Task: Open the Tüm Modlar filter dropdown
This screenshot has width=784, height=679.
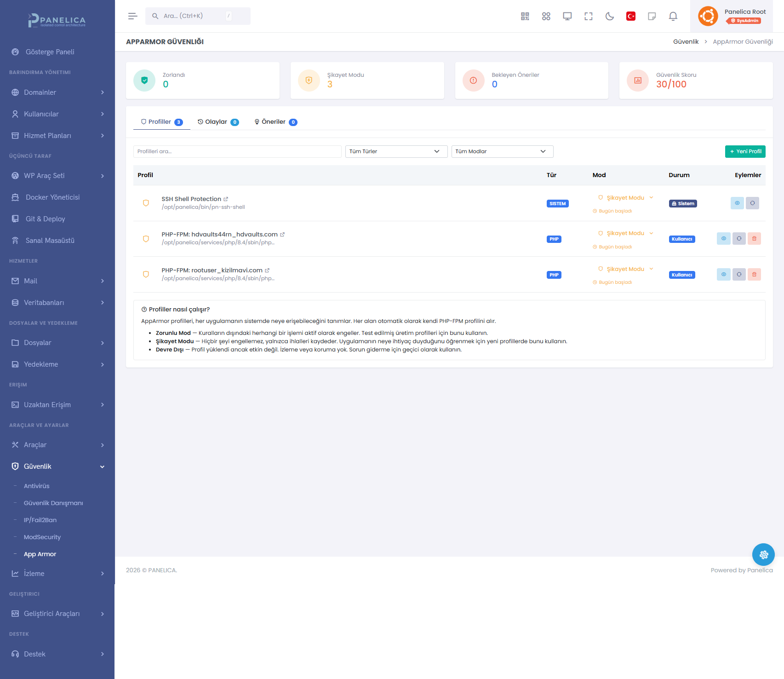Action: [502, 151]
